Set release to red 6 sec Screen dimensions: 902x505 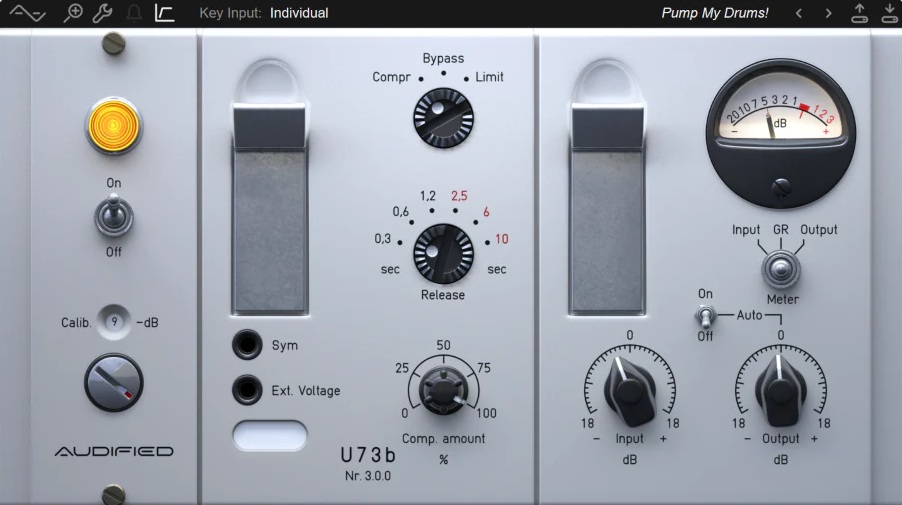point(486,212)
